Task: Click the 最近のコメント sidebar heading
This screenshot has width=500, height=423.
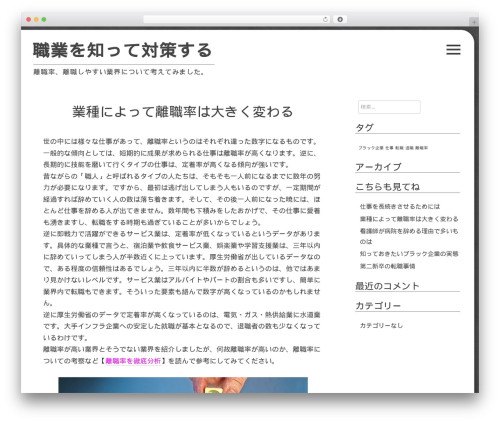Action: click(x=387, y=286)
